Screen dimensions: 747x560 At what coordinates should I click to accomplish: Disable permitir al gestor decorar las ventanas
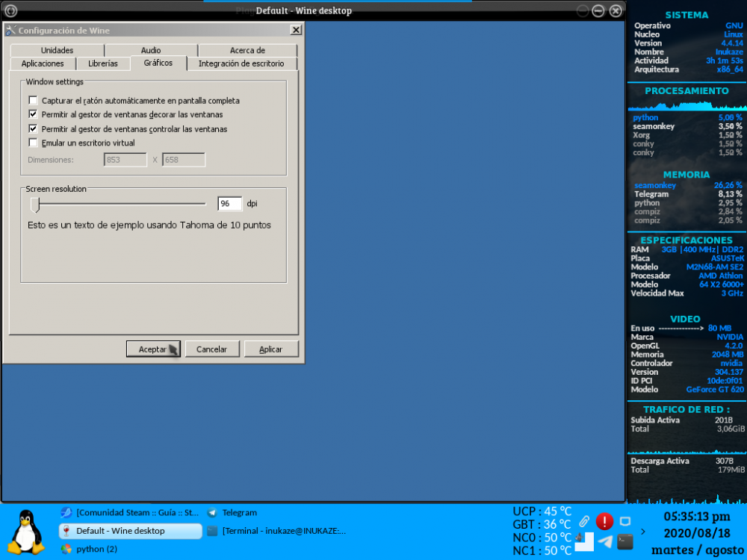coord(33,114)
